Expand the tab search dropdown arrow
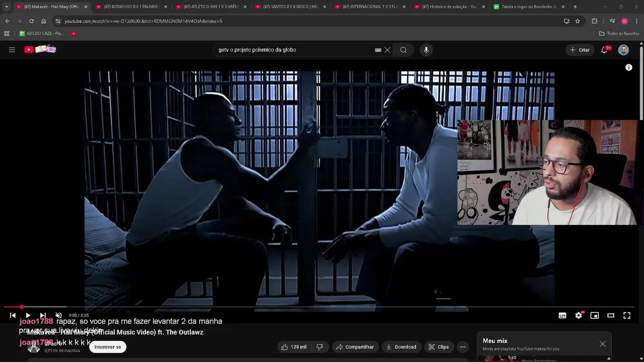This screenshot has height=362, width=644. click(6, 7)
